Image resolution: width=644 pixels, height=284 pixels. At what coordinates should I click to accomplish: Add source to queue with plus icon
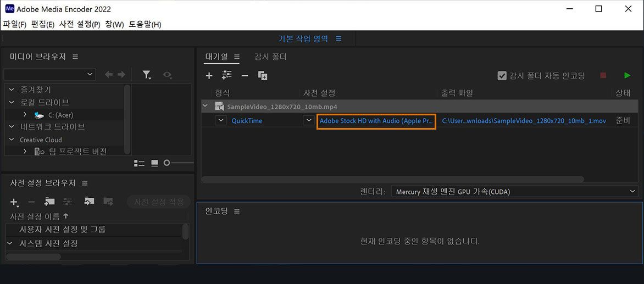point(209,75)
